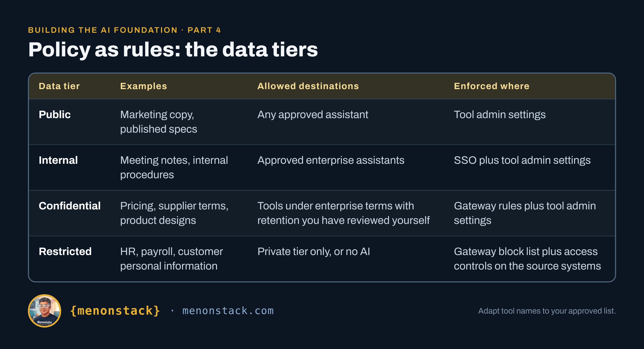Click 'Pricing, supplier terms, product designs' cell

174,213
